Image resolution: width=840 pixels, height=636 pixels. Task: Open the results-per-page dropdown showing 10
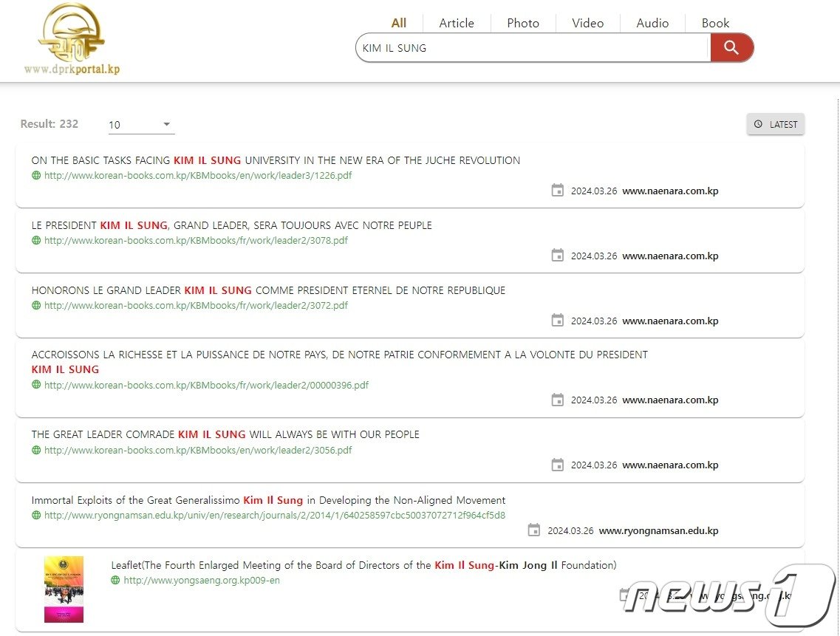click(x=140, y=125)
